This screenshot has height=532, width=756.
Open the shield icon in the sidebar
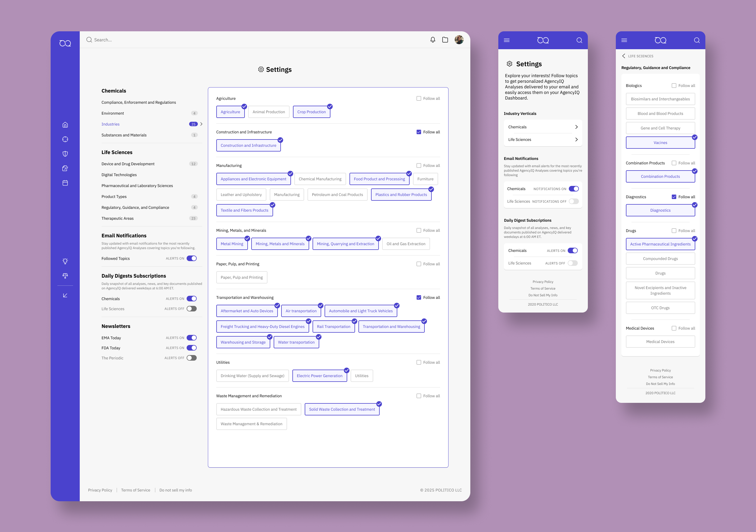[x=65, y=154]
